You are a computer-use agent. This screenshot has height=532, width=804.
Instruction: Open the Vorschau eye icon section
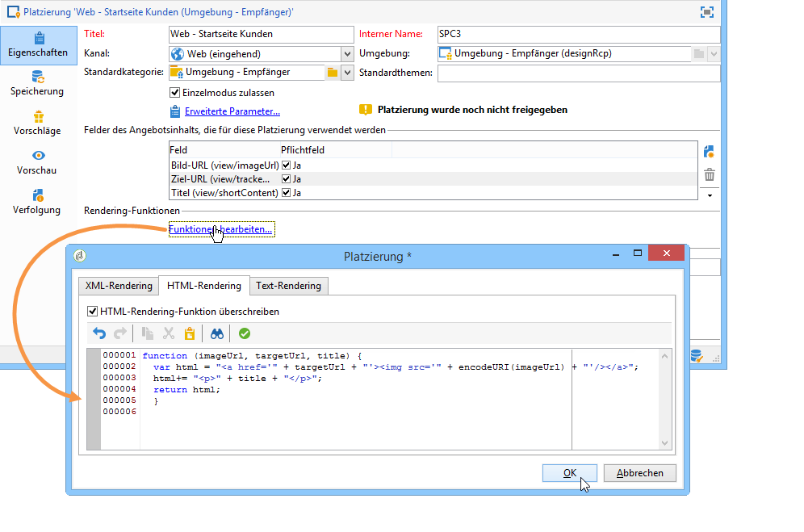point(37,162)
